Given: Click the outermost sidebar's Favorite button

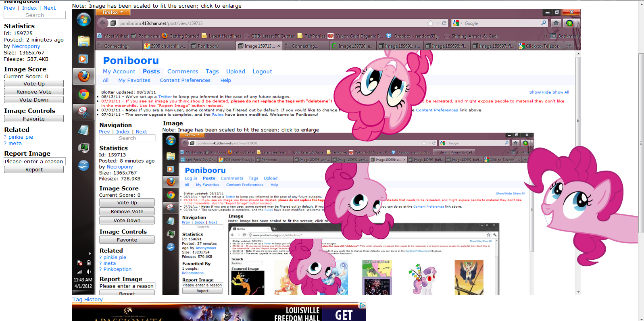Looking at the screenshot, I should (x=34, y=119).
